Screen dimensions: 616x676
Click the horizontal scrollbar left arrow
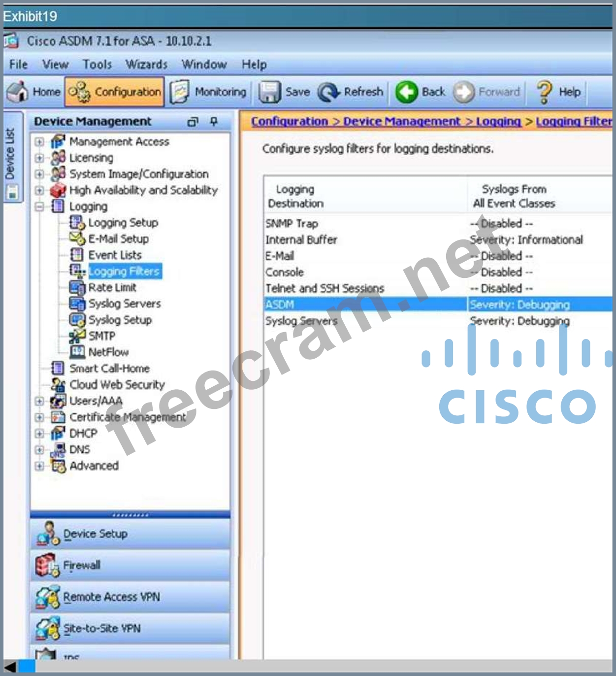10,667
